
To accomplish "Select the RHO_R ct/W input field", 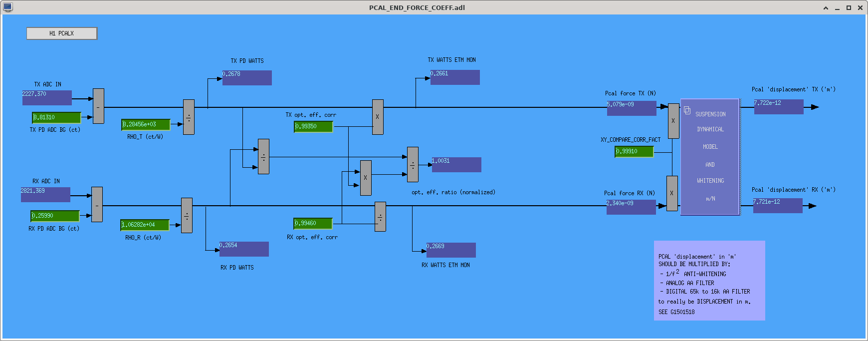I will point(145,225).
